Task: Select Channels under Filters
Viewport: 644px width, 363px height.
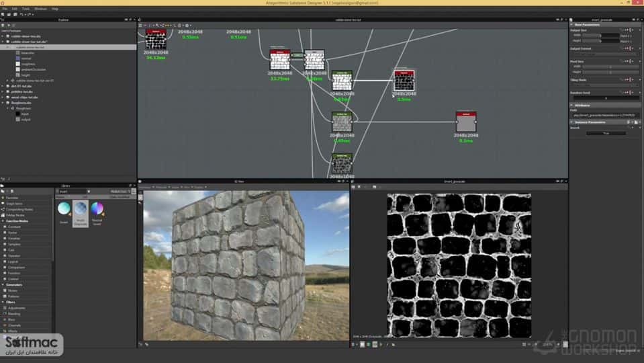Action: pos(14,325)
